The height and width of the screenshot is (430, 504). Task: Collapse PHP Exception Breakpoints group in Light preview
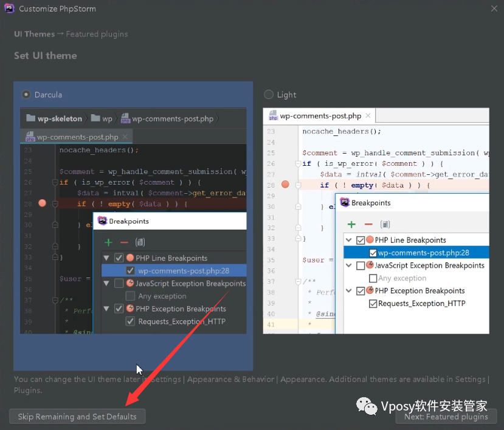point(349,291)
